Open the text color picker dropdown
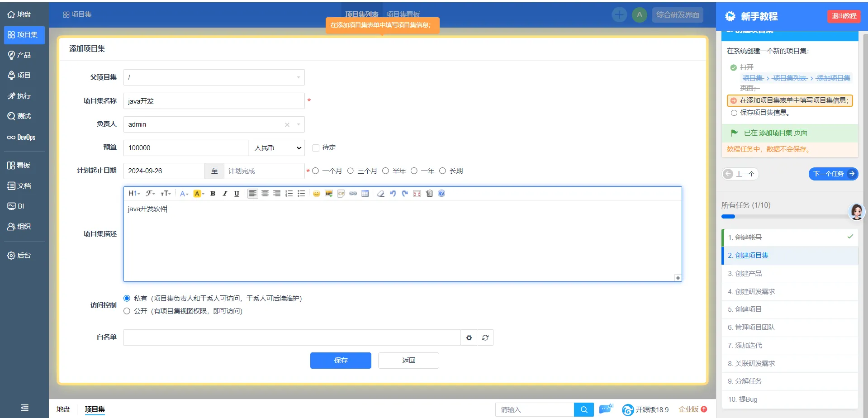The image size is (868, 418). pos(184,194)
